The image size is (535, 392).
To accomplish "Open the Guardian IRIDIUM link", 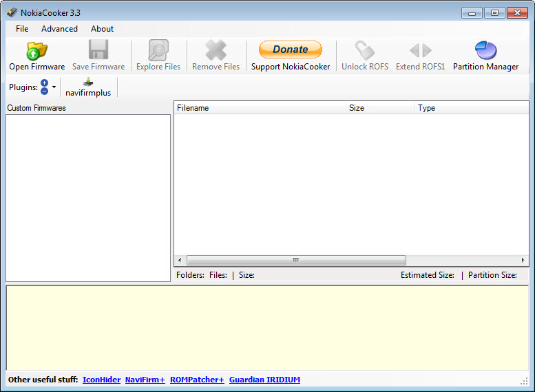I will [x=264, y=380].
